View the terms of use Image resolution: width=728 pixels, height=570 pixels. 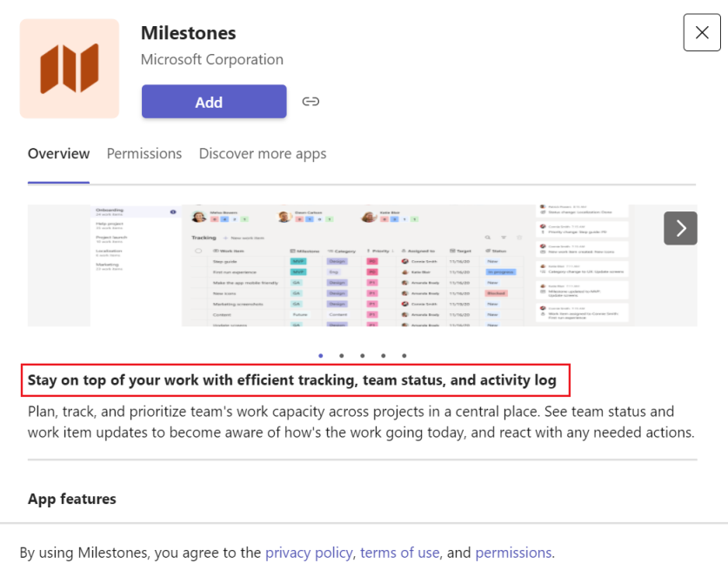coord(399,553)
